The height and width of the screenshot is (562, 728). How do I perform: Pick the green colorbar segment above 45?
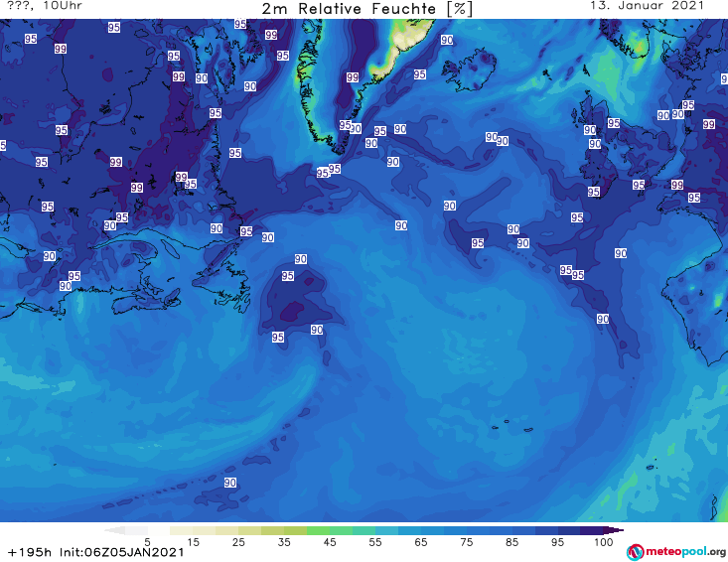[318, 530]
